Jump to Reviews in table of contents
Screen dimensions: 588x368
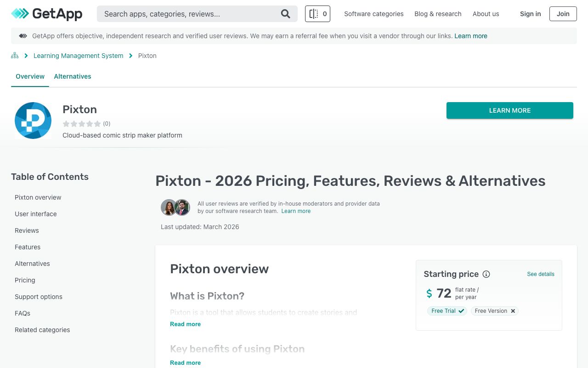[x=27, y=230]
